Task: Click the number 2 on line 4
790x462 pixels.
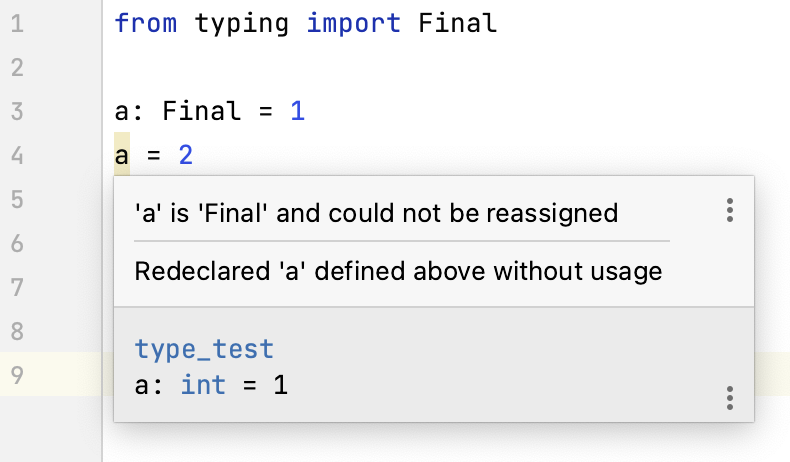Action: coord(185,155)
